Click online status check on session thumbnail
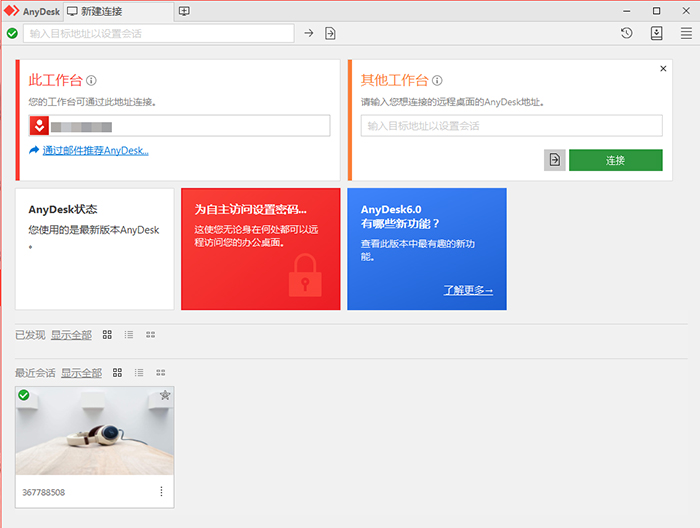 pos(24,395)
